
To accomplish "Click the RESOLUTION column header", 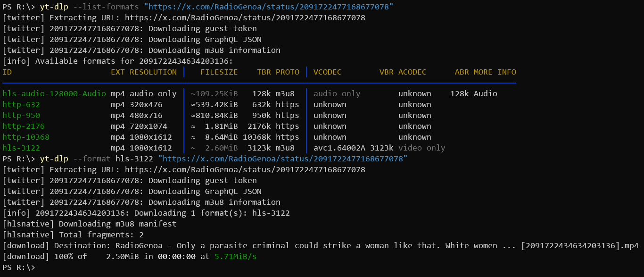I will [153, 72].
